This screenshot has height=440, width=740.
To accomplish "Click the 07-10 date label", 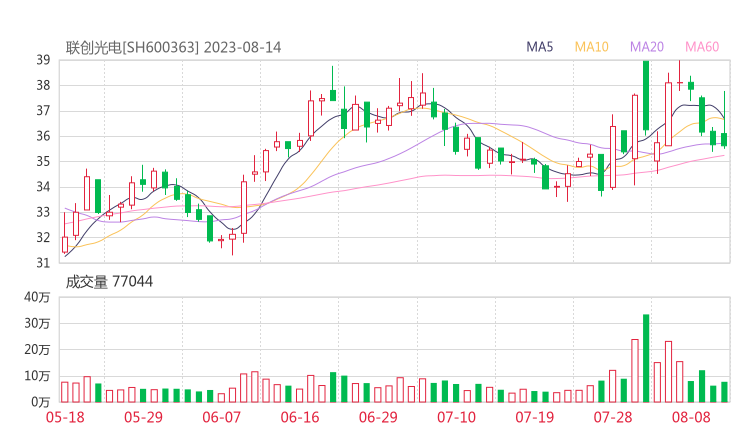I will pyautogui.click(x=456, y=417).
